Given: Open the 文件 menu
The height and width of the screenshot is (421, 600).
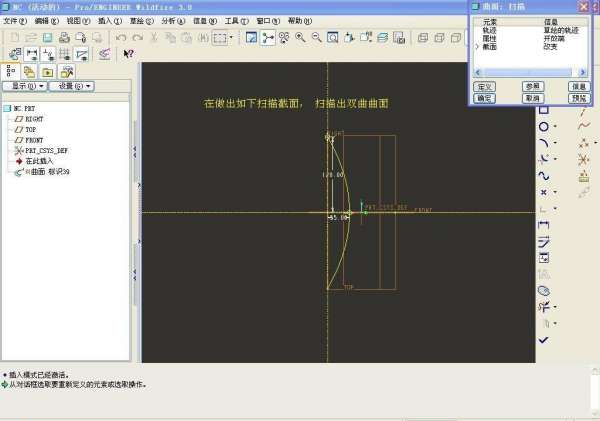Looking at the screenshot, I should pos(15,21).
